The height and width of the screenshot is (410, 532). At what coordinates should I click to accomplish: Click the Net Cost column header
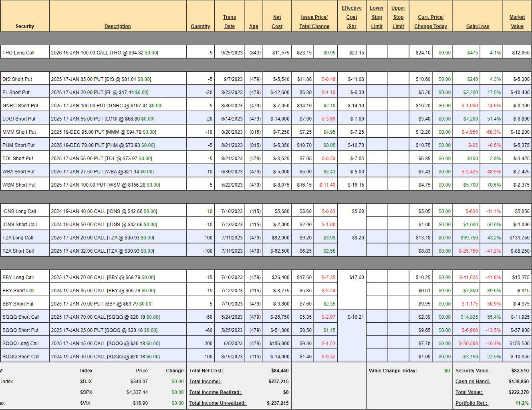click(277, 22)
